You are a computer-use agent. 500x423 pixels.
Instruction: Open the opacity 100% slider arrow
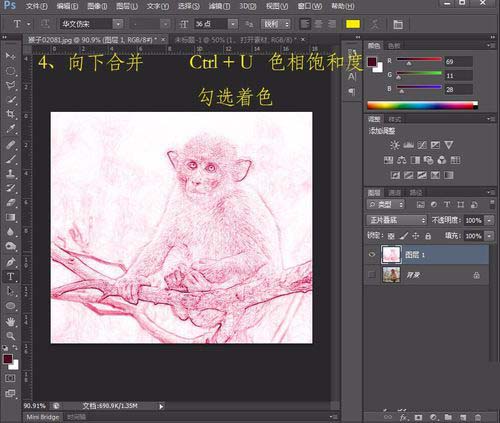(x=489, y=220)
